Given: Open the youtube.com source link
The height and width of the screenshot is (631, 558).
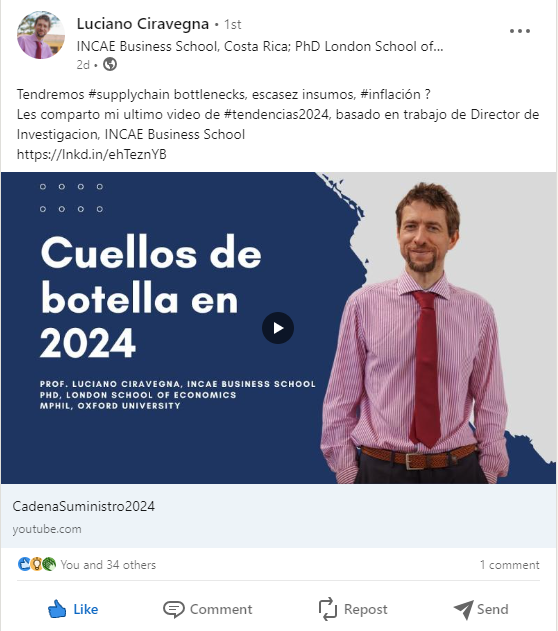Looking at the screenshot, I should (x=47, y=529).
